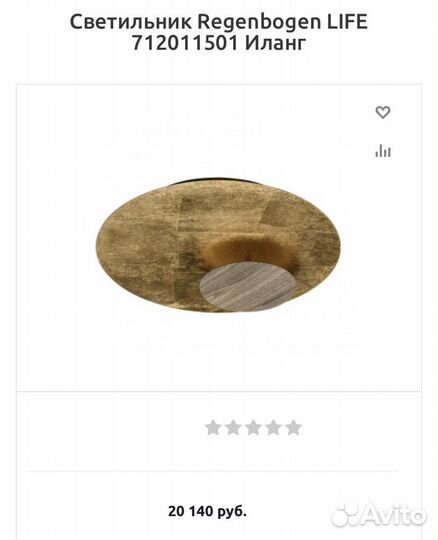Click the Avito bubbles logo icon
Screen dimensions: 438x540
tap(345, 516)
